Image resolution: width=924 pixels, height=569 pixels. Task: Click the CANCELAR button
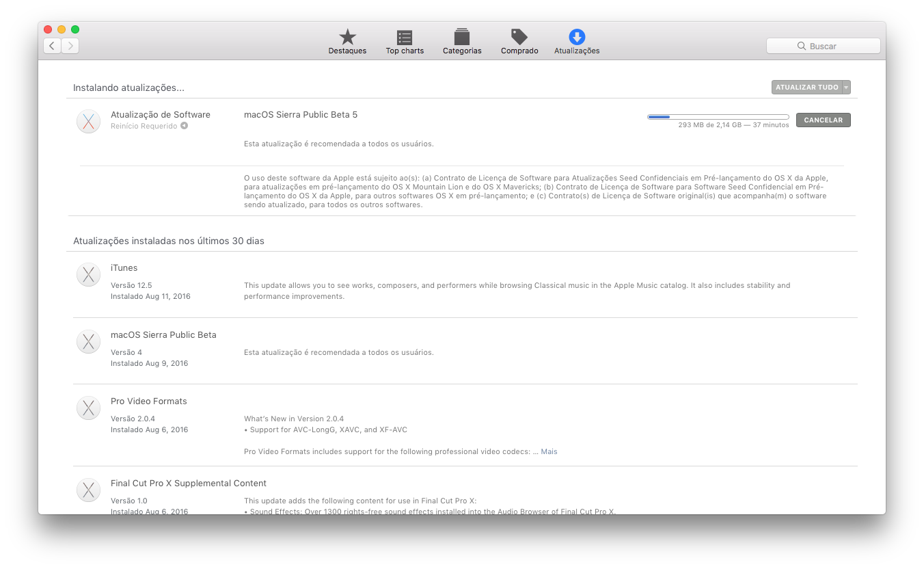click(x=824, y=120)
